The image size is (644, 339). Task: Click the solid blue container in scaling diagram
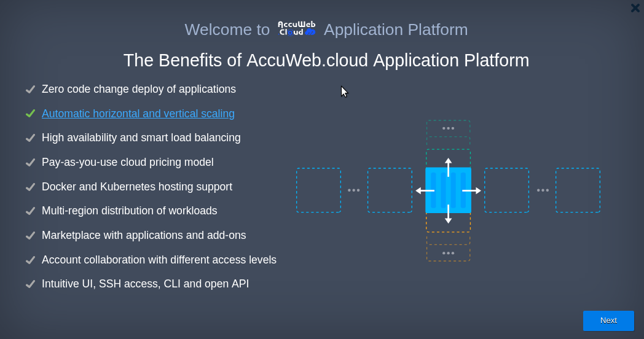[x=448, y=190]
